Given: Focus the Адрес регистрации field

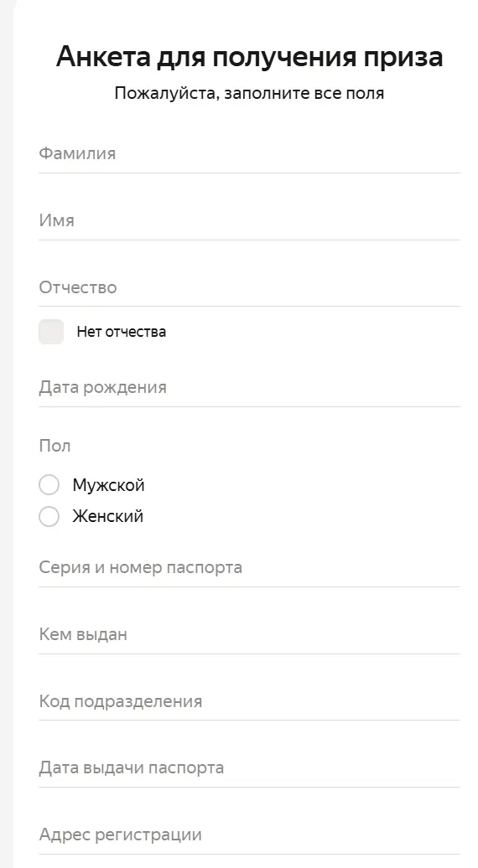Looking at the screenshot, I should tap(249, 835).
